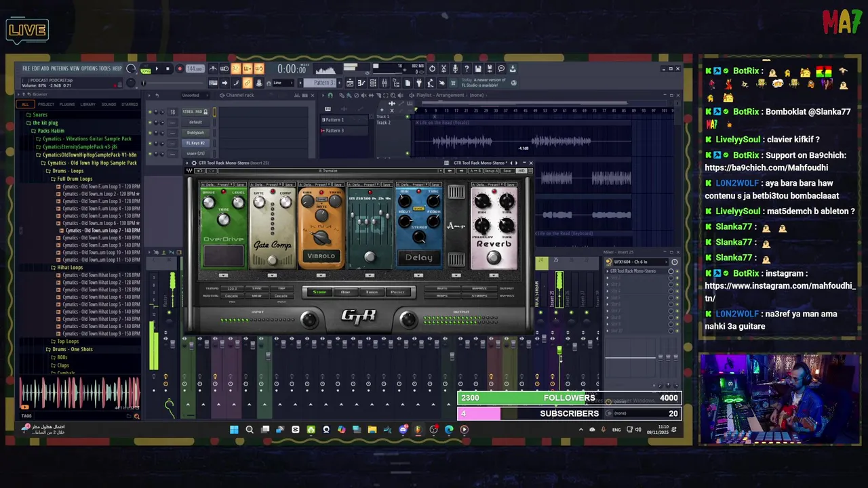Click the FL Keys #2 channel button
Viewport: 868px width, 488px height.
(195, 143)
